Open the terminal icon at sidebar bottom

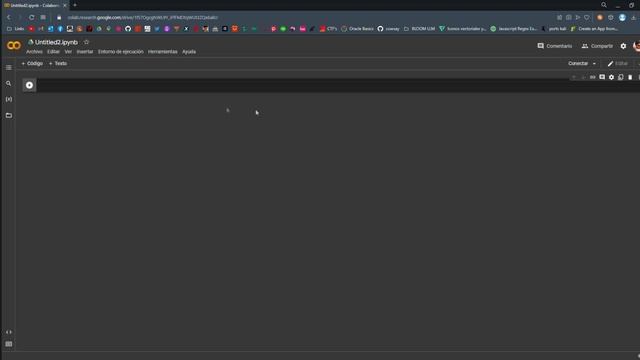point(9,344)
